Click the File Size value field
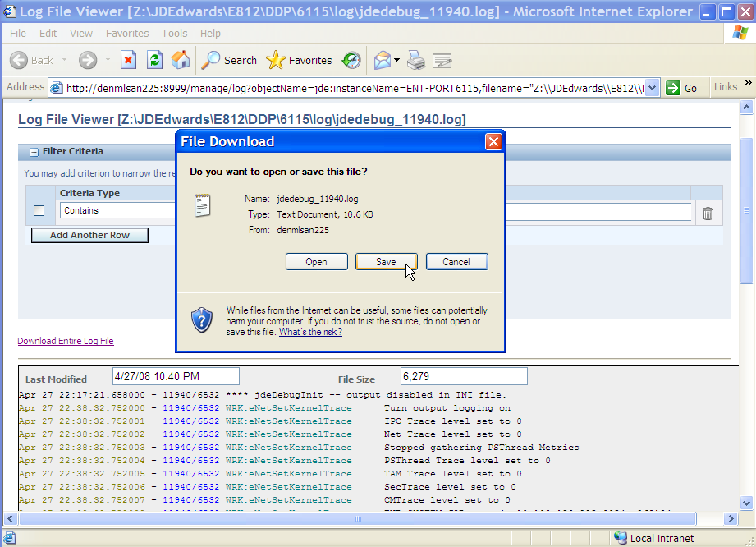Viewport: 756px width, 547px height. [x=464, y=376]
